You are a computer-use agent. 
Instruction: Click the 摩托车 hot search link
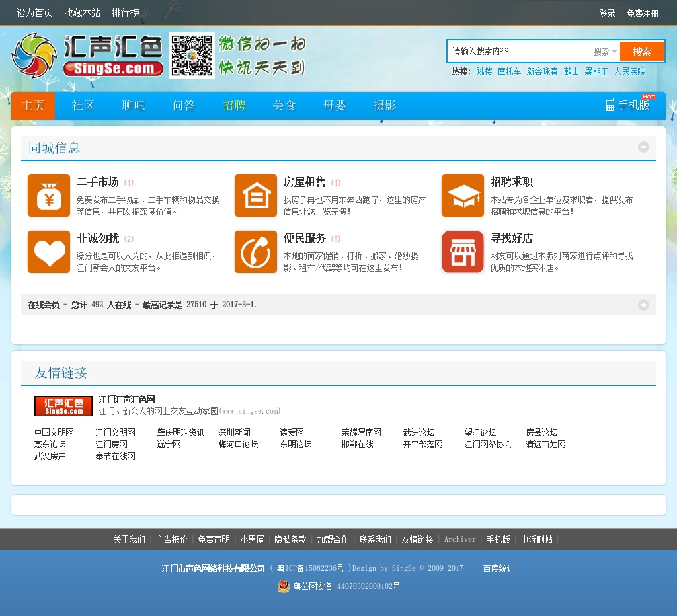(509, 71)
